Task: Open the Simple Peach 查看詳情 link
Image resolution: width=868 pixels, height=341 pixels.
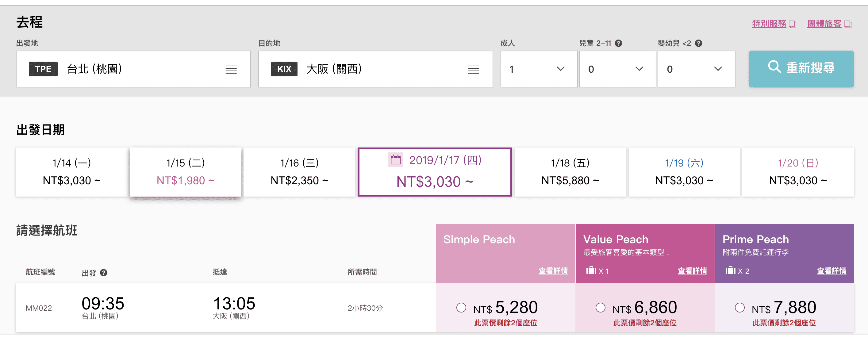Action: coord(553,271)
